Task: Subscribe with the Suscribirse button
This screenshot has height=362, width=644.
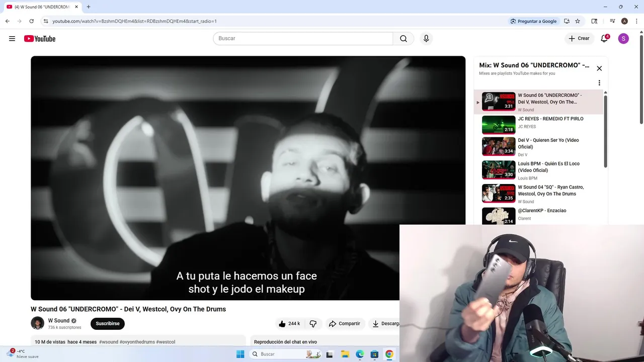Action: (108, 323)
